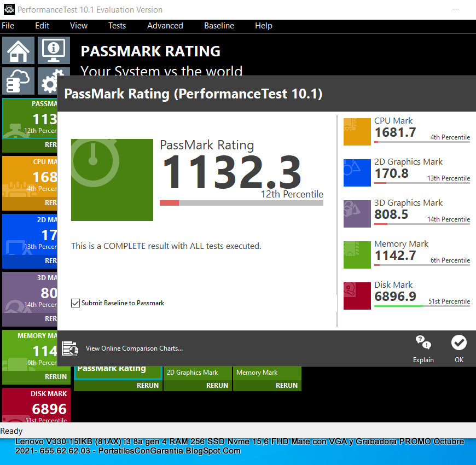
Task: Rerun the Memory Mark sidebar test
Action: pos(56,377)
